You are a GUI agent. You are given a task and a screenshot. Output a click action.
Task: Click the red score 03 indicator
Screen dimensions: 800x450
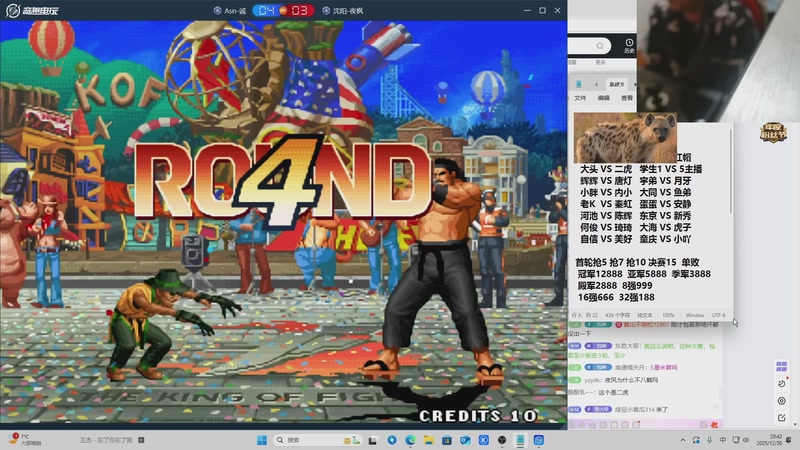(299, 10)
